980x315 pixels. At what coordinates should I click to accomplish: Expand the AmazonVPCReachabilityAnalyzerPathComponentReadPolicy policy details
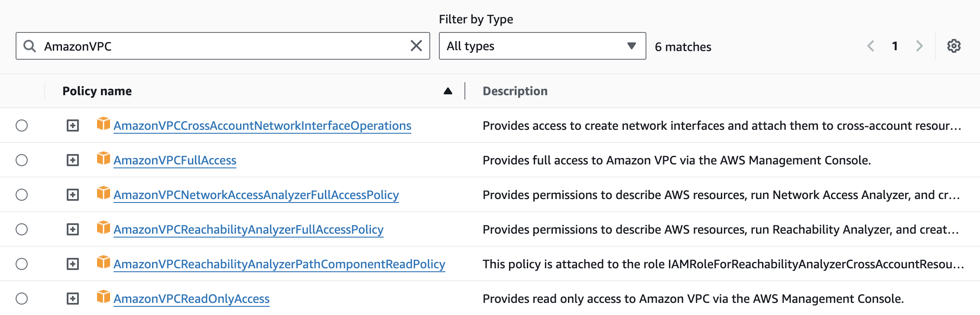click(73, 264)
